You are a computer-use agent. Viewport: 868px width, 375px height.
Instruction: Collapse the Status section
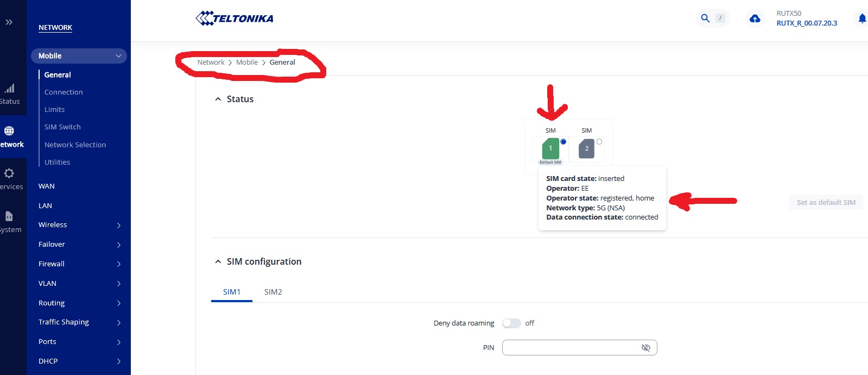point(218,99)
